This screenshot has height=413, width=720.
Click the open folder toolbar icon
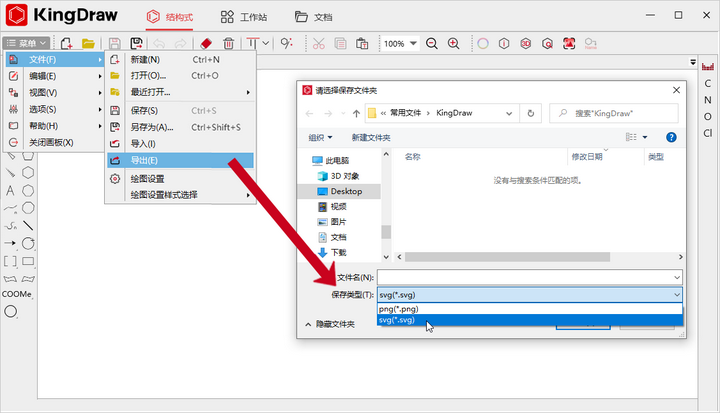(88, 44)
